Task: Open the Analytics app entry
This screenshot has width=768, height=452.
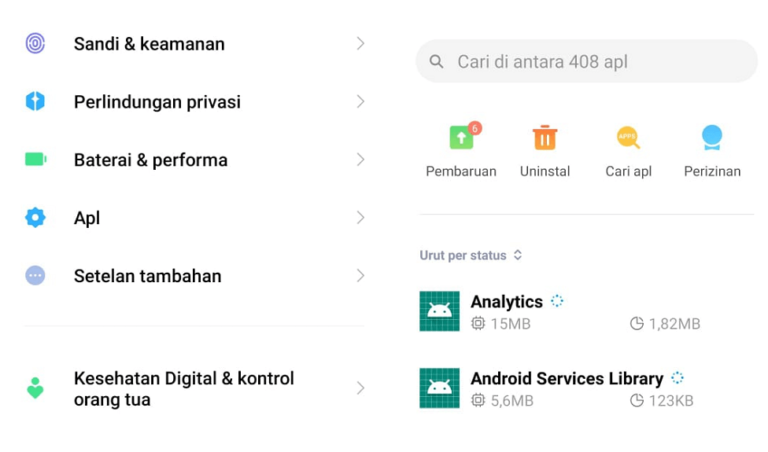Action: 586,311
